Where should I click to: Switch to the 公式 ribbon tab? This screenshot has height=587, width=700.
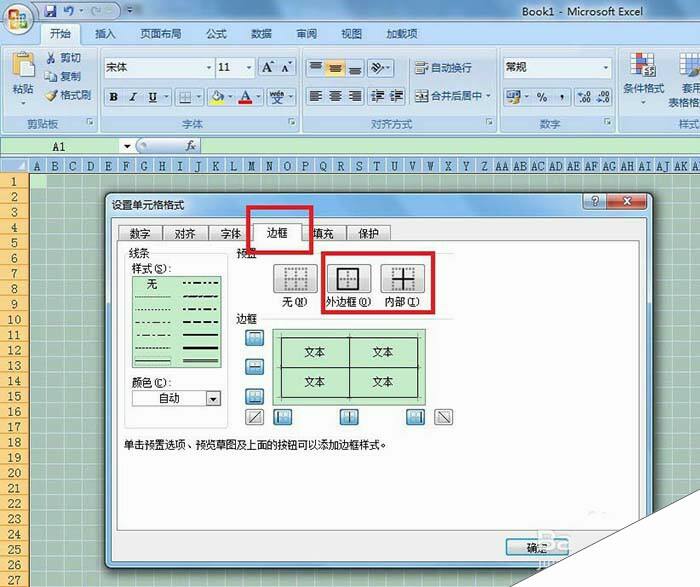click(217, 34)
